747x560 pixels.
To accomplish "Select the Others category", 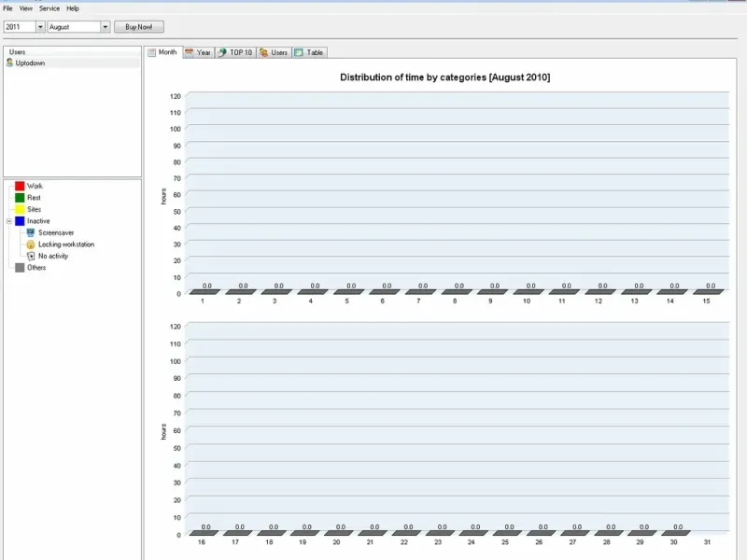I will tap(36, 268).
